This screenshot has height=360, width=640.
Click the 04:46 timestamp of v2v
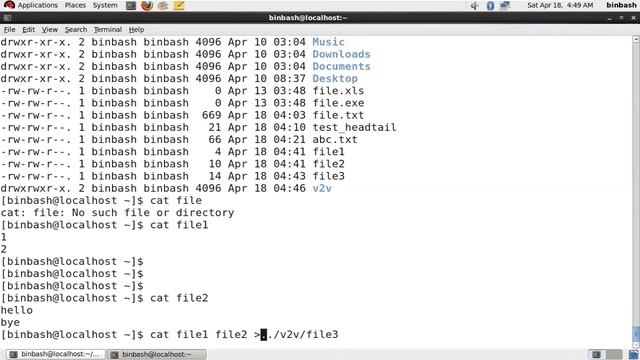click(x=289, y=188)
